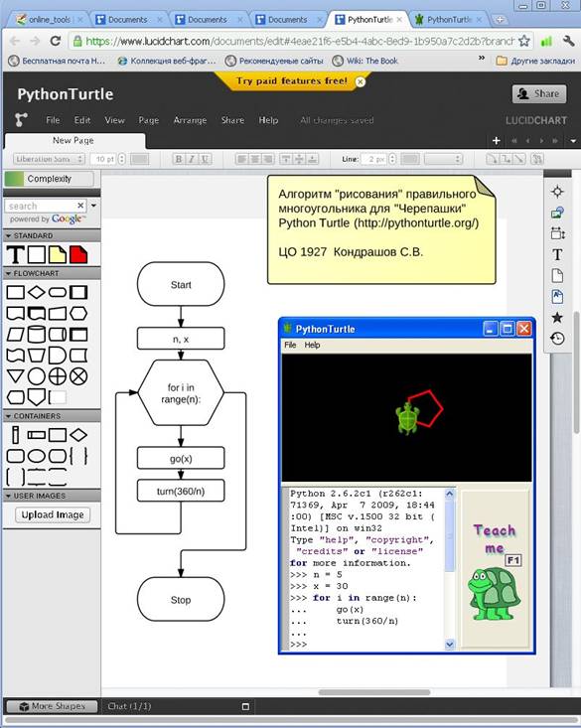Dismiss the Try paid features banner
Viewport: 581px width, 728px height.
[x=361, y=81]
